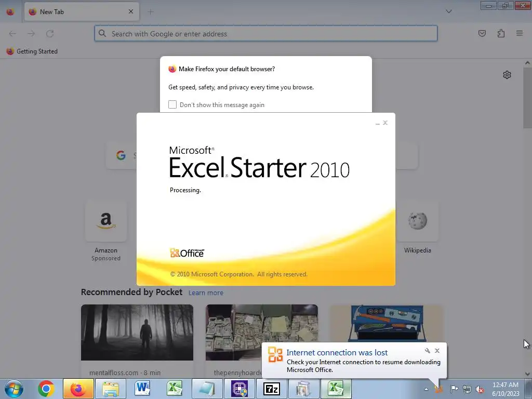This screenshot has width=532, height=399.
Task: Focus the Search with Google address bar
Action: (x=266, y=34)
